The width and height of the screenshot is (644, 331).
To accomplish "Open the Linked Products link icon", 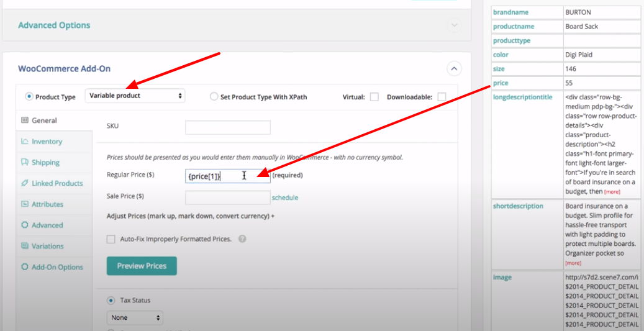I will tap(25, 183).
